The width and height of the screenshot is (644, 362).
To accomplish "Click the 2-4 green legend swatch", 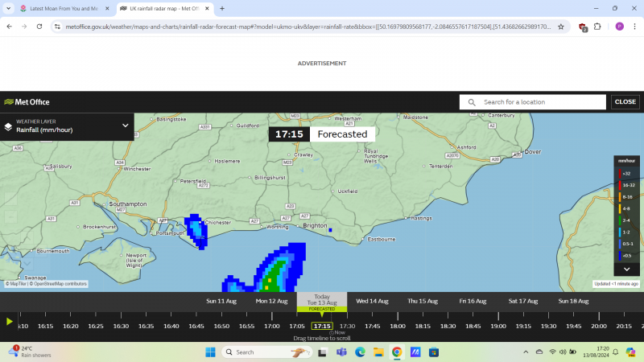I will coord(620,220).
